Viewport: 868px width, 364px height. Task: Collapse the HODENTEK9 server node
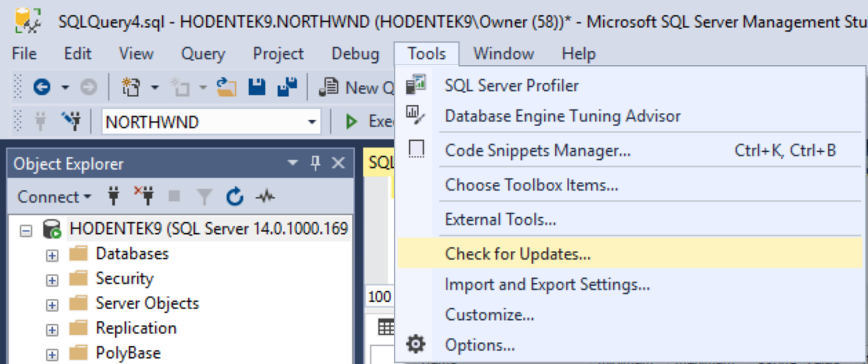tap(26, 231)
